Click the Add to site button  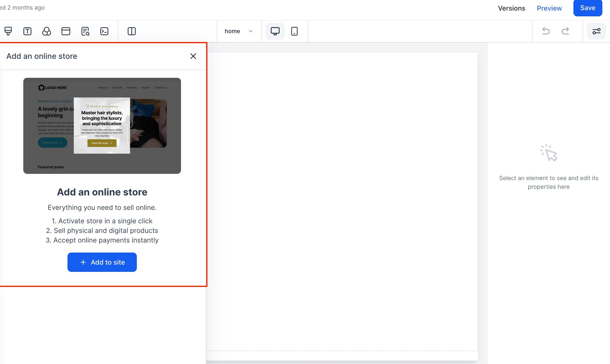[102, 262]
